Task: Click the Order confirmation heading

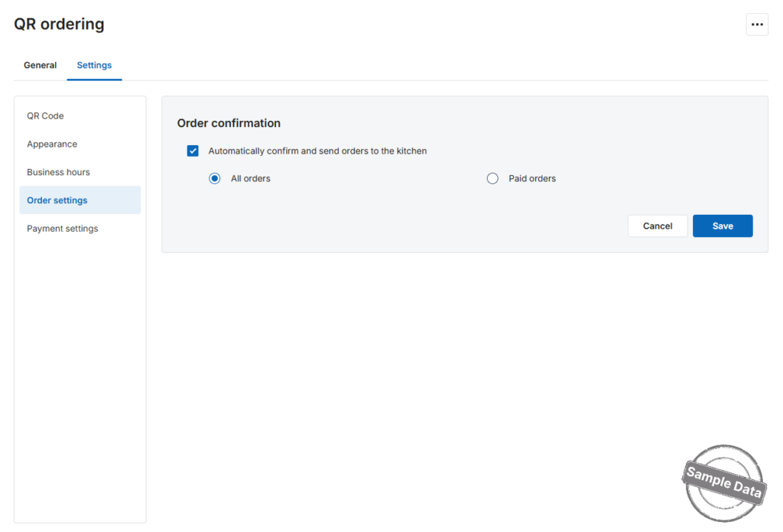Action: tap(229, 123)
